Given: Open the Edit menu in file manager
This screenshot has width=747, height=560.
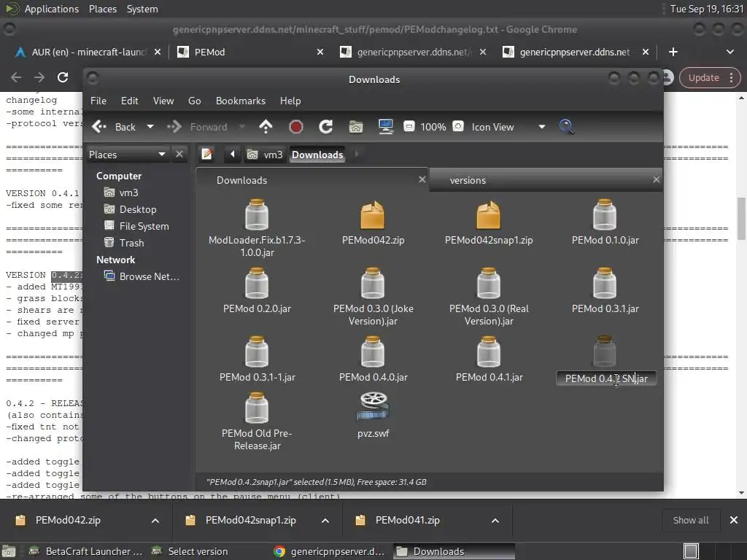Looking at the screenshot, I should (x=129, y=101).
